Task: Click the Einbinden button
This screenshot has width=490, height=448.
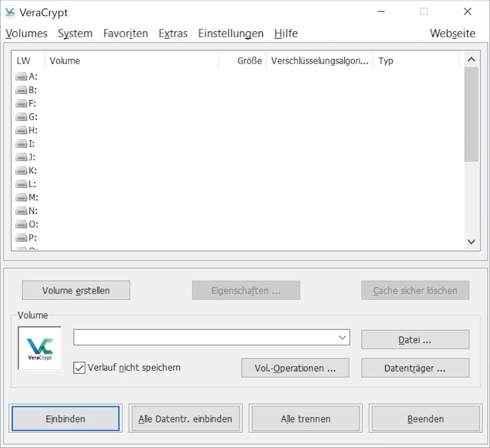Action: pyautogui.click(x=66, y=419)
